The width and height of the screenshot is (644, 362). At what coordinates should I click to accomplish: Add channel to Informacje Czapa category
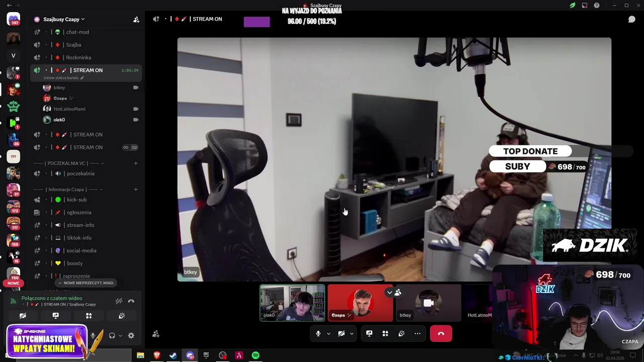pos(136,190)
